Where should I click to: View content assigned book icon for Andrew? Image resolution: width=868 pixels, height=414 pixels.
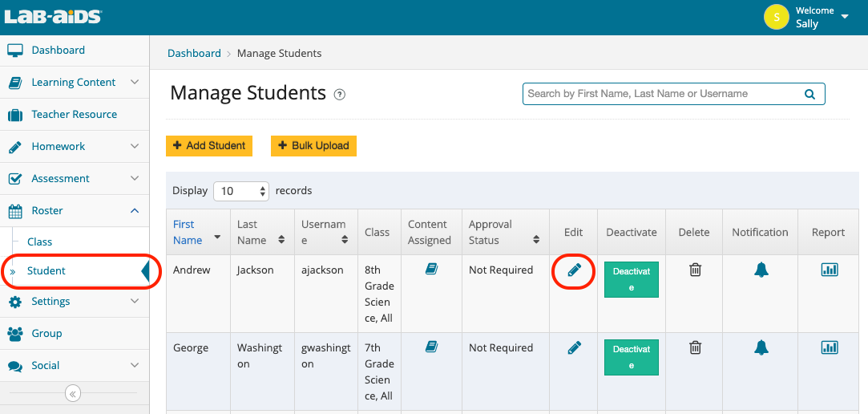(x=431, y=270)
